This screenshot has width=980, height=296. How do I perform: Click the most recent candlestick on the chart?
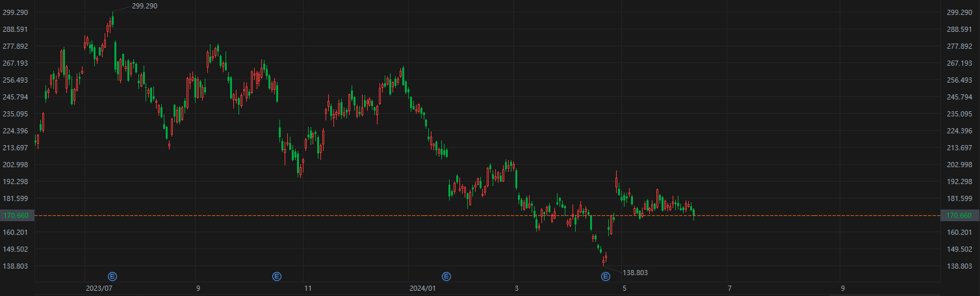click(x=694, y=211)
